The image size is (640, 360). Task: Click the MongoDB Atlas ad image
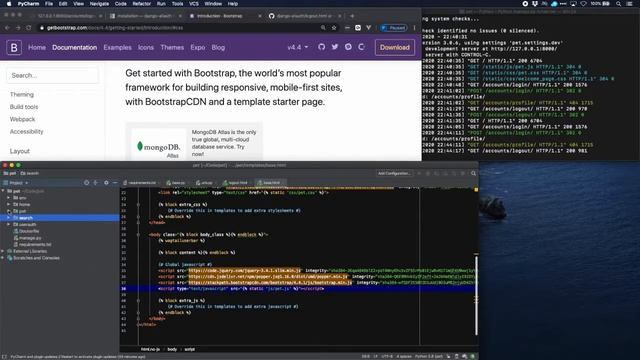pyautogui.click(x=159, y=144)
